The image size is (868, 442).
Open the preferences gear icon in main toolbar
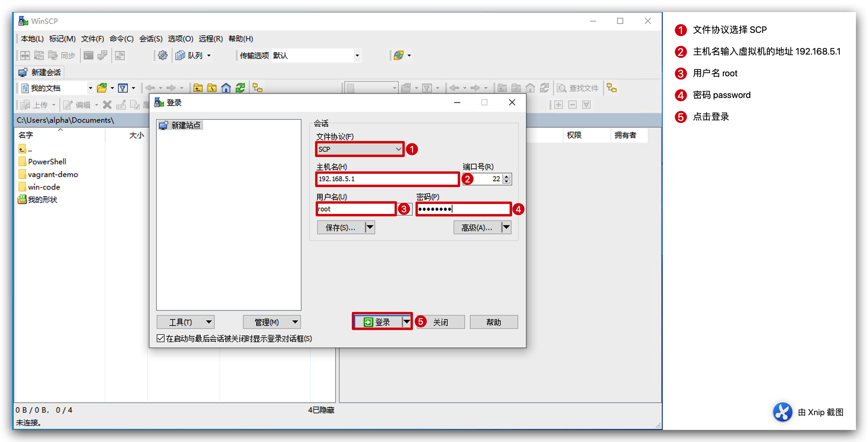[163, 55]
